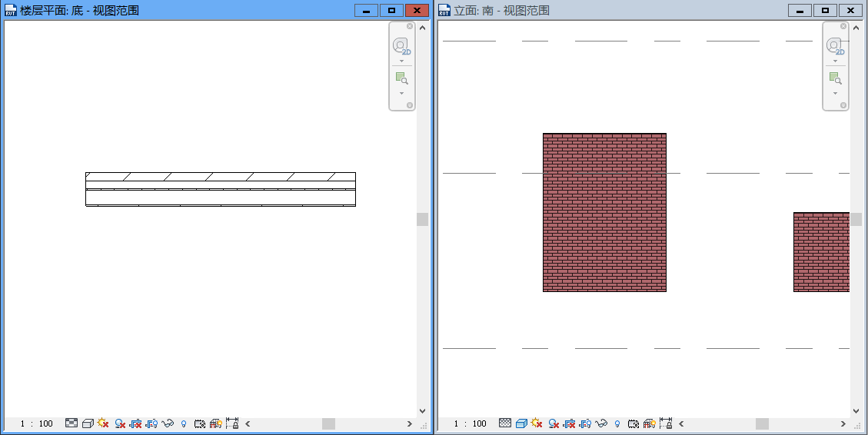Open view scale 1 : 100 in south elevation view
868x435 pixels.
(x=470, y=424)
